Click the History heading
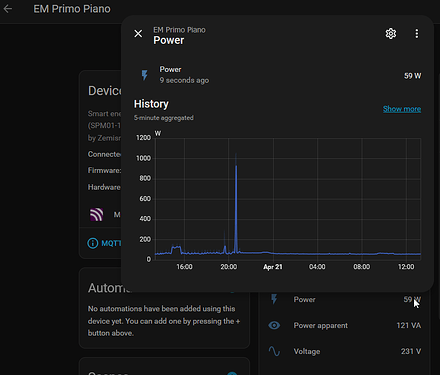 point(151,104)
